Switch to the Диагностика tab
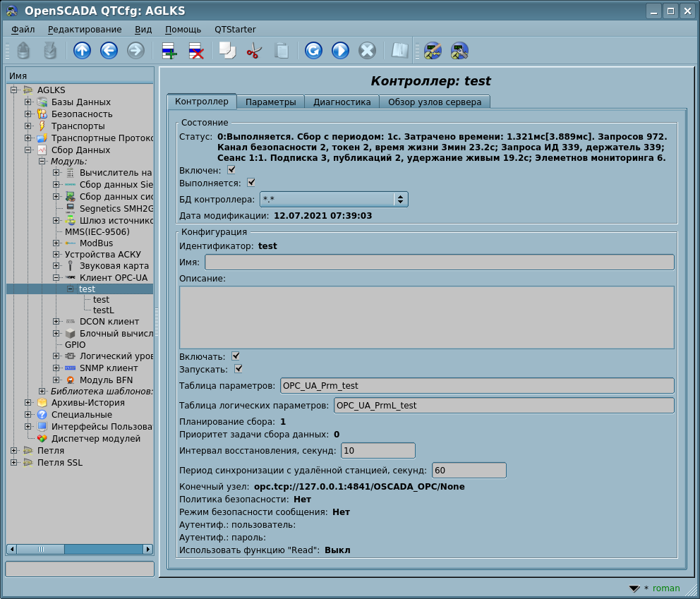Image resolution: width=700 pixels, height=599 pixels. tap(342, 102)
